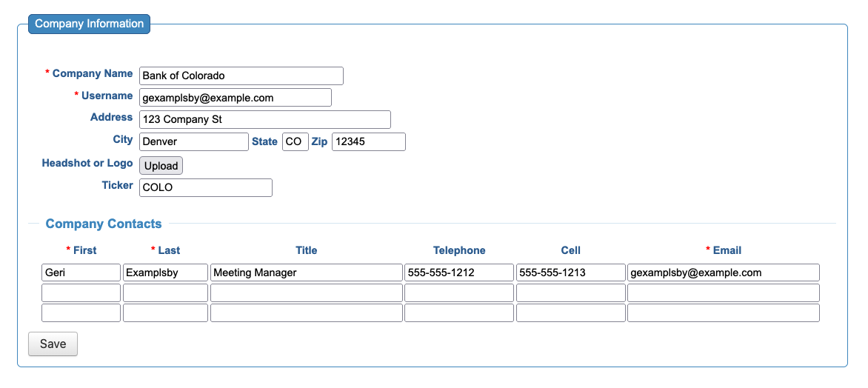Focus the second row empty Last name field
This screenshot has width=868, height=388.
click(165, 292)
